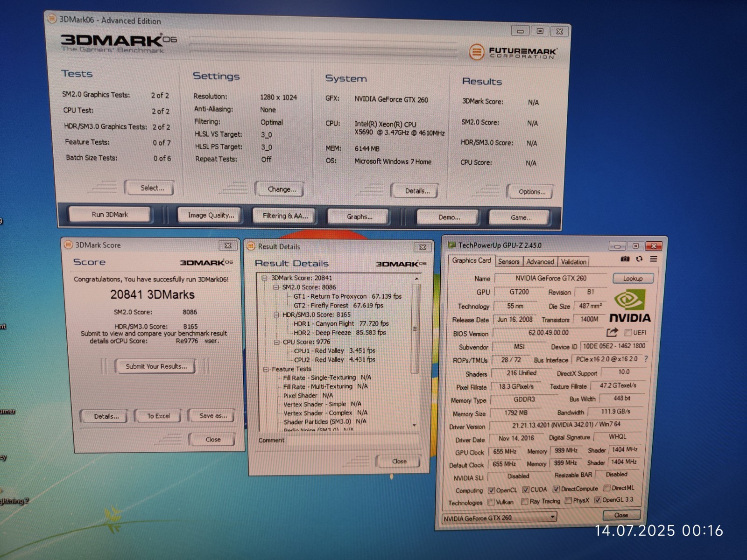
Task: Click the 3DMark Score window title icon
Action: pos(68,245)
